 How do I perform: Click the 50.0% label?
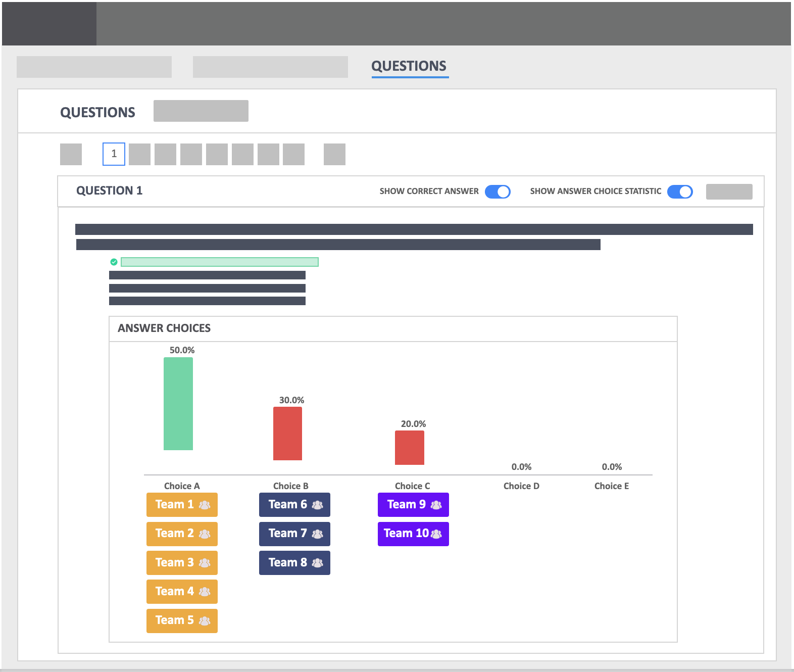[x=182, y=350]
